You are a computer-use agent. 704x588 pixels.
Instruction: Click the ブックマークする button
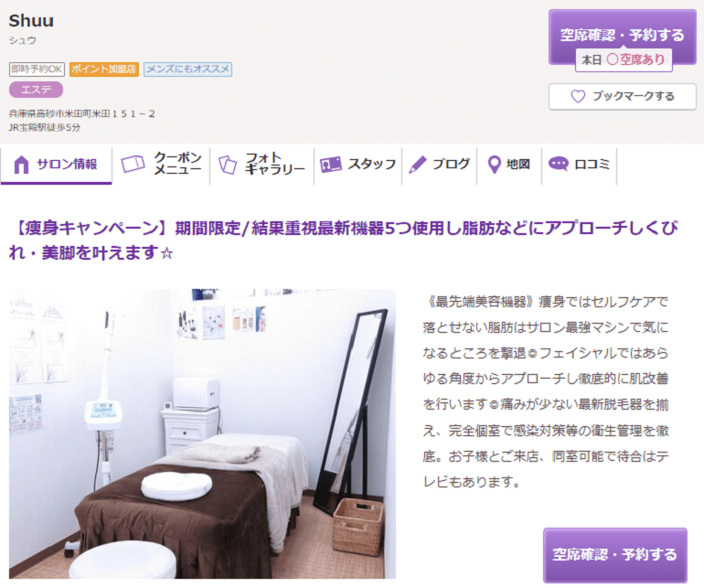623,96
